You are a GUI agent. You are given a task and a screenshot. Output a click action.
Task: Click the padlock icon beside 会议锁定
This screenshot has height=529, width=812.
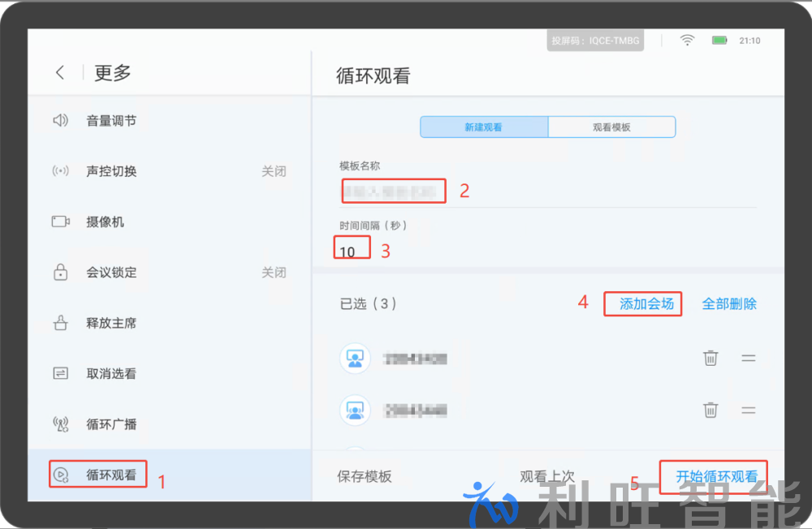click(61, 272)
